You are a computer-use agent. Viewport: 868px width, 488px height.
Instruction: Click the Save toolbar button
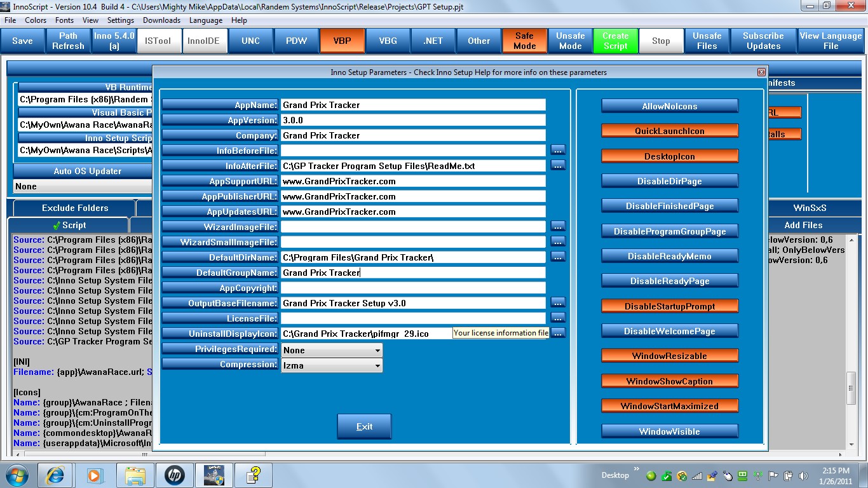pyautogui.click(x=22, y=41)
